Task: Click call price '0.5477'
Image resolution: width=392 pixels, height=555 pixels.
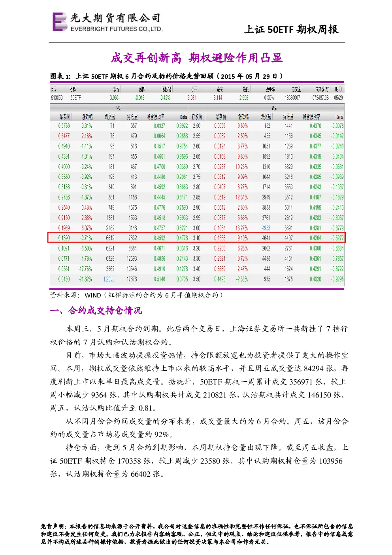Action: 64,136
